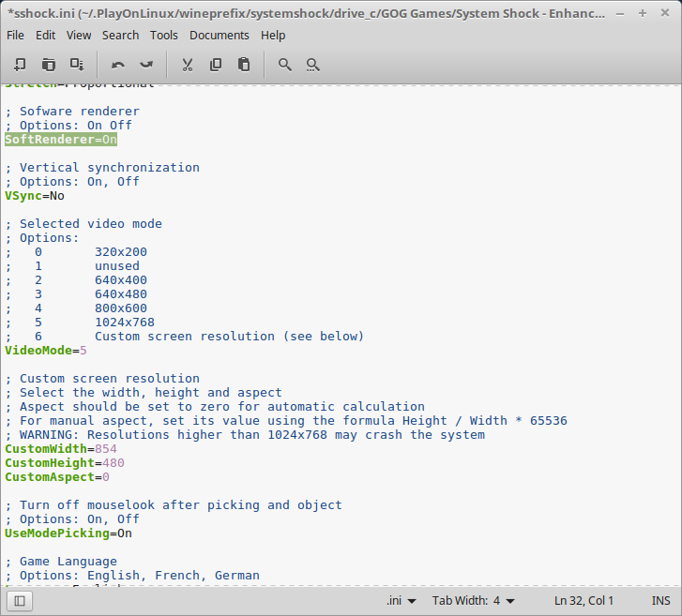Open the Edit menu
Viewport: 682px width, 616px height.
pyautogui.click(x=45, y=36)
